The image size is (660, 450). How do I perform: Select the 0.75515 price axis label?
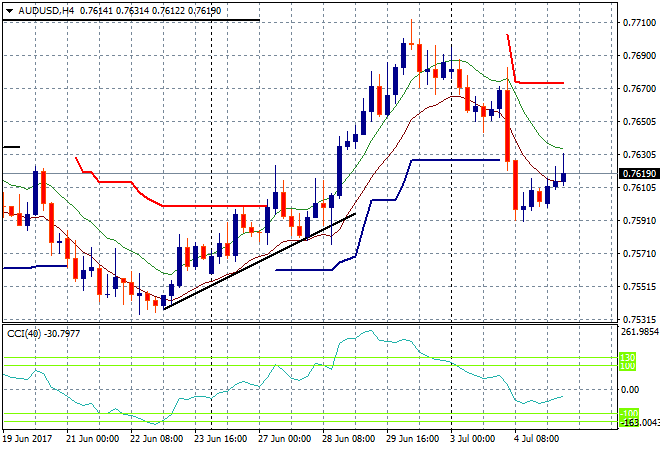tap(639, 287)
